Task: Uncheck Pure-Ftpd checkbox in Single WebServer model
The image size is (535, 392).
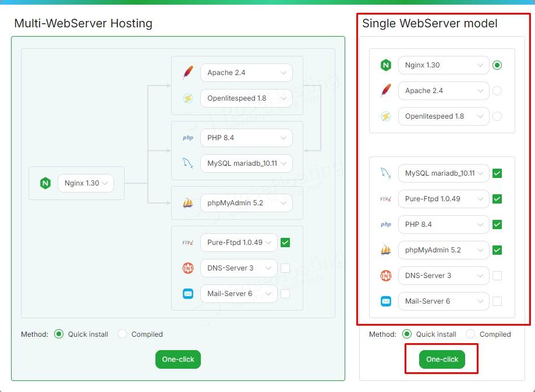Action: 497,199
